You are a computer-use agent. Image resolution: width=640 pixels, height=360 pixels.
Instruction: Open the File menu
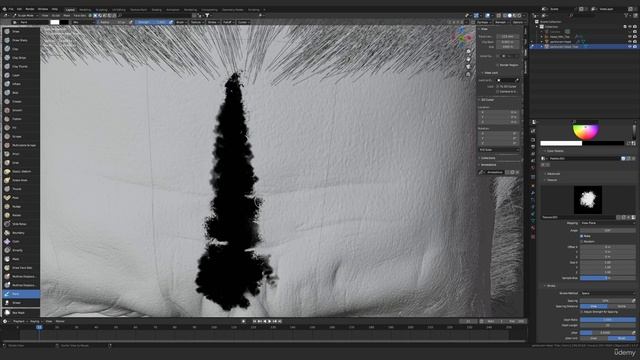pyautogui.click(x=11, y=9)
